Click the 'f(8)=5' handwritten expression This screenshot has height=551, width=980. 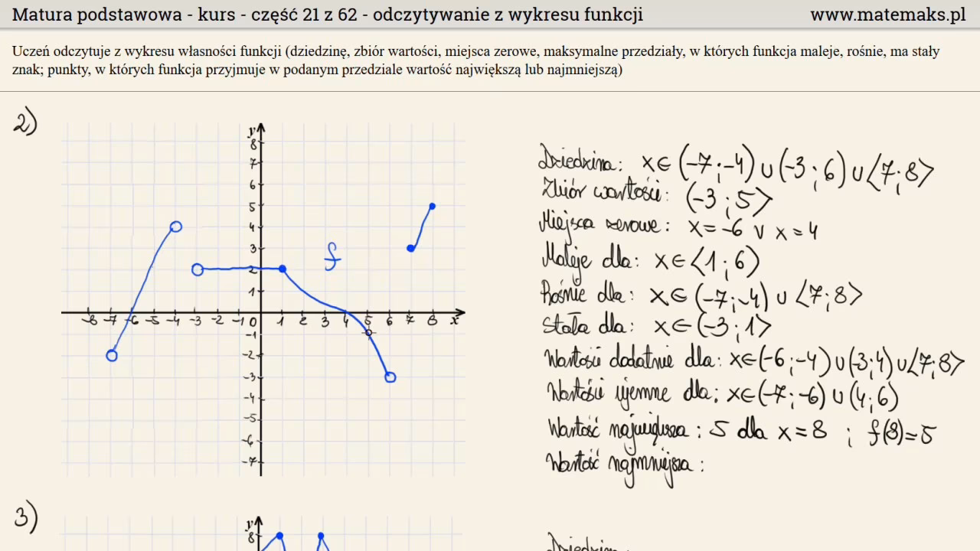point(900,432)
